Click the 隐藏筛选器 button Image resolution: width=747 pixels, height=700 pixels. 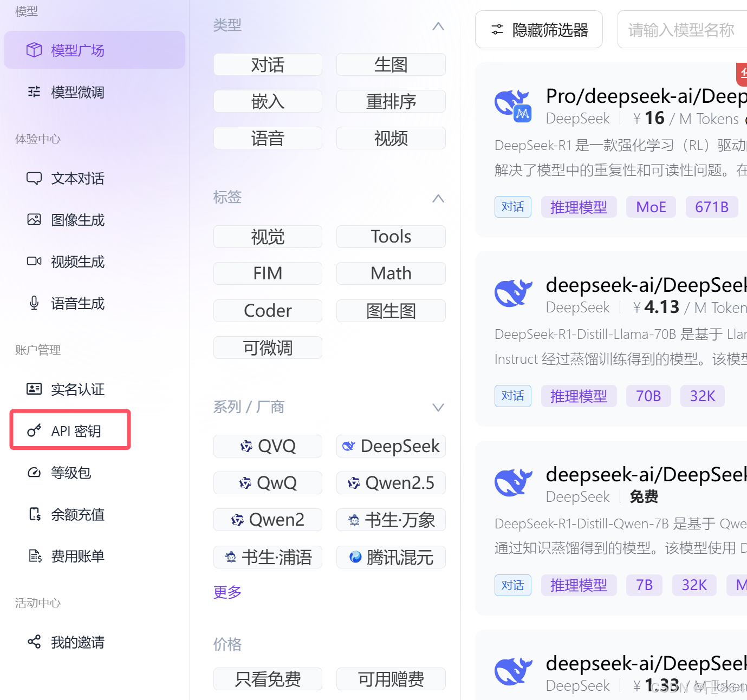click(x=539, y=29)
